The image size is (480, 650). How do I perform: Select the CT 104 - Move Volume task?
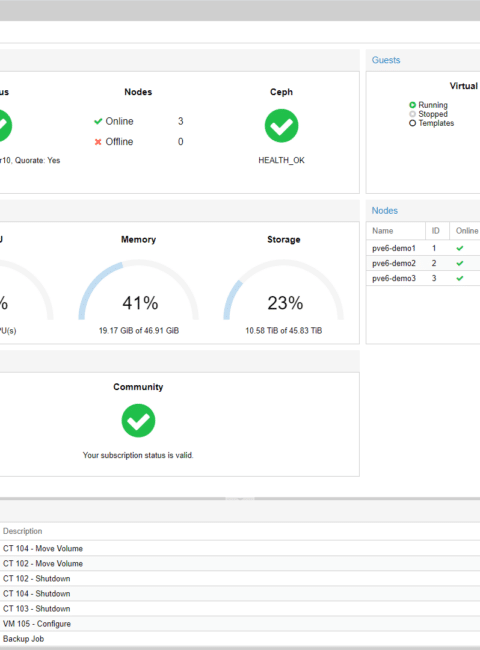pyautogui.click(x=240, y=548)
